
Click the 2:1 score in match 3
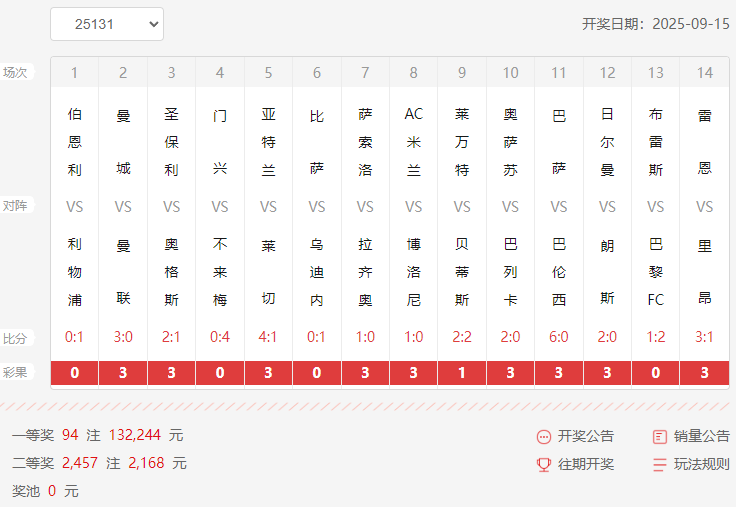pyautogui.click(x=171, y=337)
